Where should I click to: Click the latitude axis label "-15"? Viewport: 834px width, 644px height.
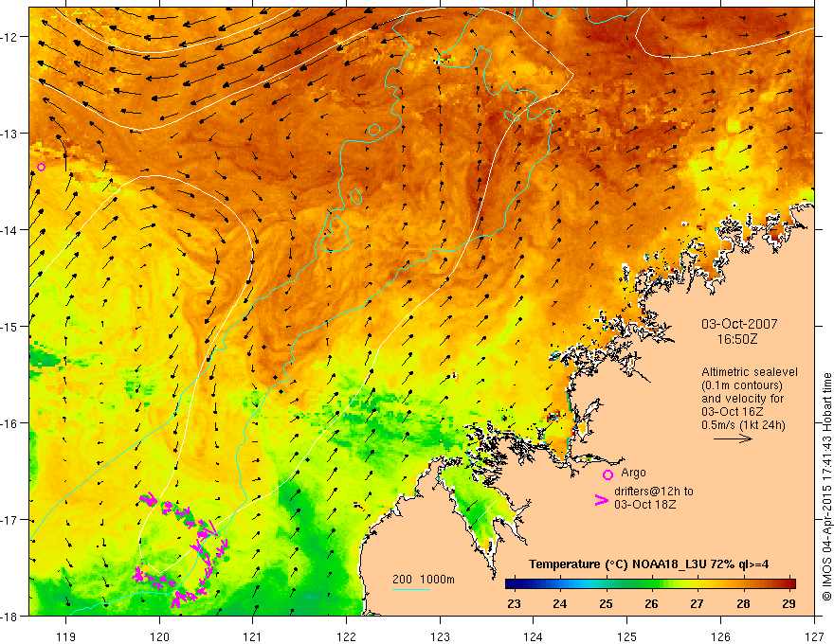[10, 327]
